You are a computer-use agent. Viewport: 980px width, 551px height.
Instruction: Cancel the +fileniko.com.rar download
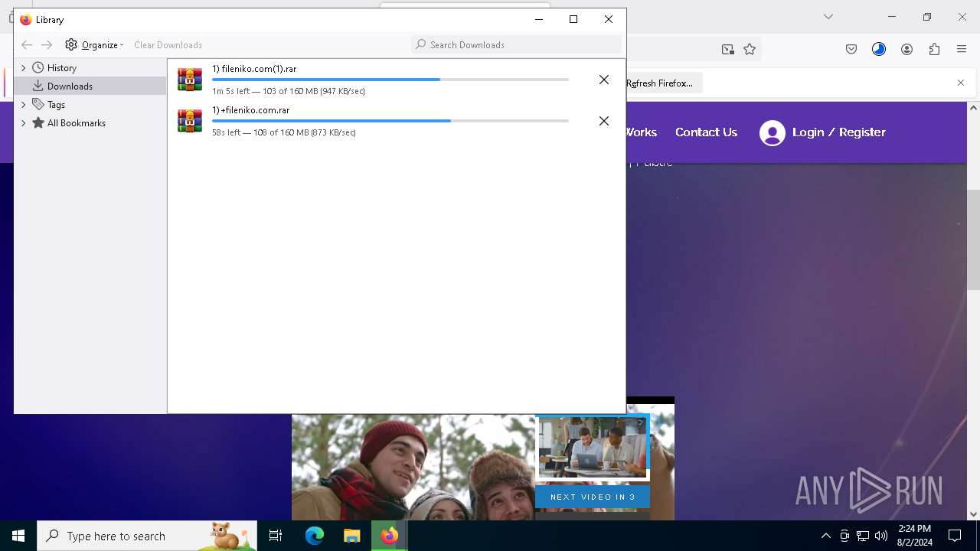pos(604,121)
